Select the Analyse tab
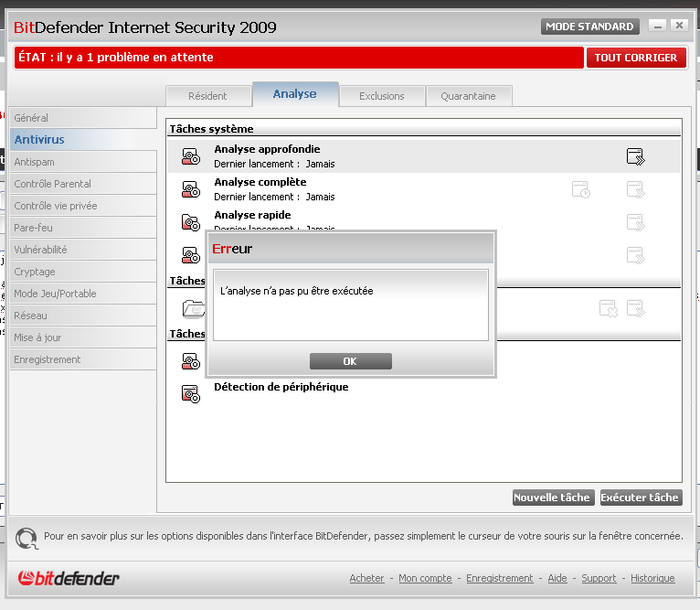The width and height of the screenshot is (700, 610). point(294,94)
